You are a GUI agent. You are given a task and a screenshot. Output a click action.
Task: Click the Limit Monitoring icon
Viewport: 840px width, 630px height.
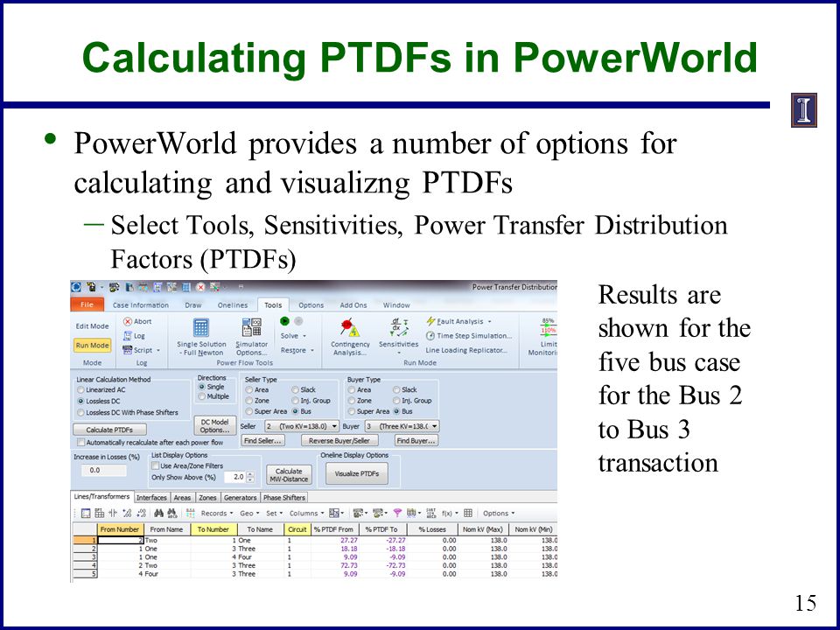549,327
